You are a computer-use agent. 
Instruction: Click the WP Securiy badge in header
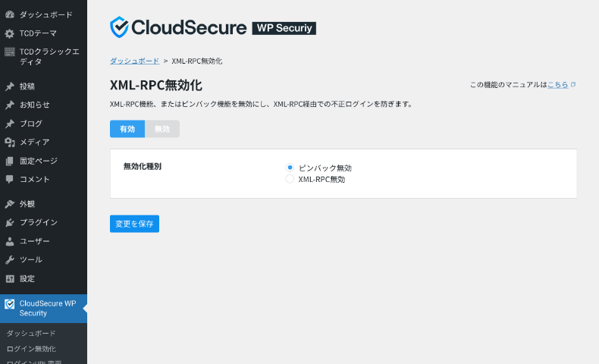click(284, 28)
